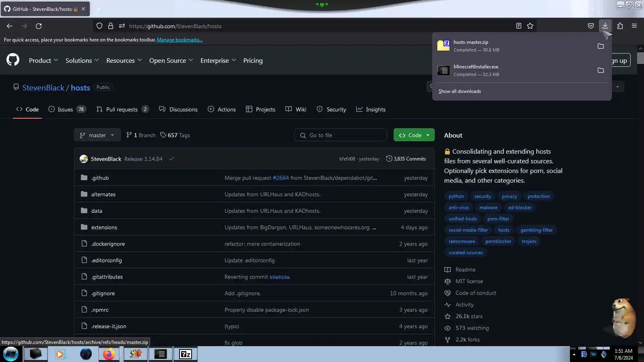Show hosts-master.zip in folder
644x362 pixels.
[601, 46]
